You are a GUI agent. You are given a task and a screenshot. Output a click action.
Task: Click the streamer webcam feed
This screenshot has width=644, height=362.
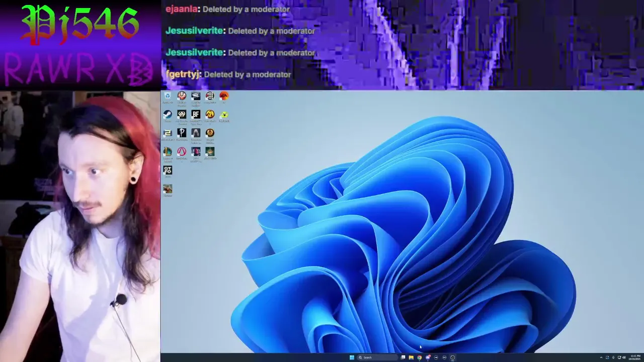click(80, 226)
